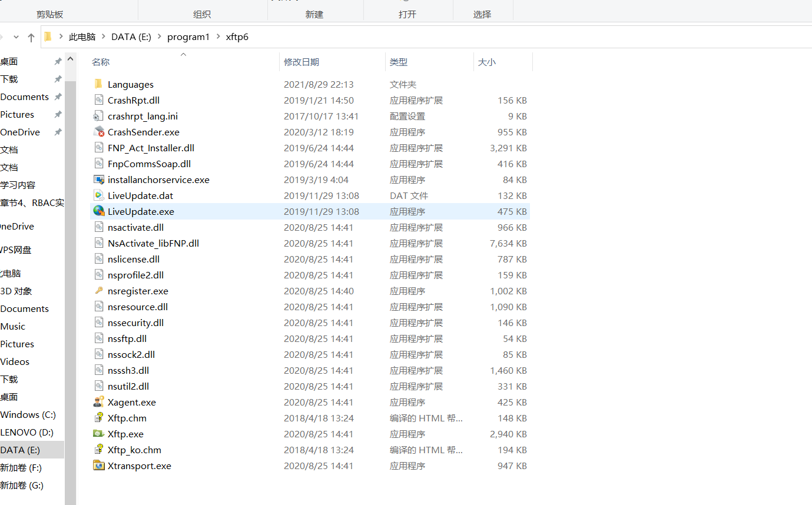Image resolution: width=812 pixels, height=505 pixels.
Task: Click the Xtransport.exe application icon
Action: pos(98,466)
